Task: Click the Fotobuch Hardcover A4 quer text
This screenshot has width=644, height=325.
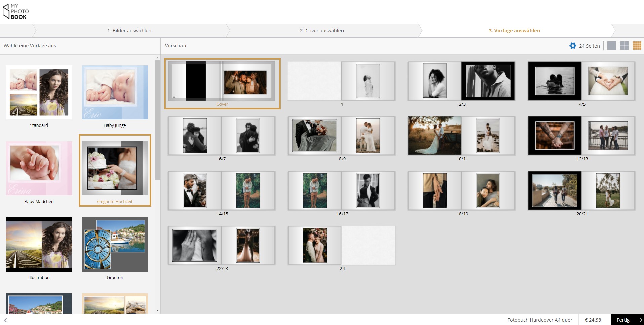Action: click(x=540, y=320)
